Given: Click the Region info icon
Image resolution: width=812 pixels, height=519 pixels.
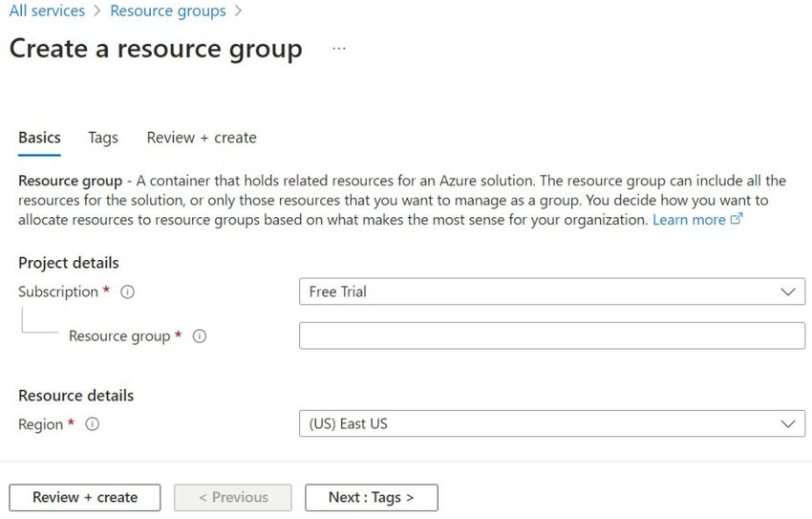Looking at the screenshot, I should click(92, 424).
